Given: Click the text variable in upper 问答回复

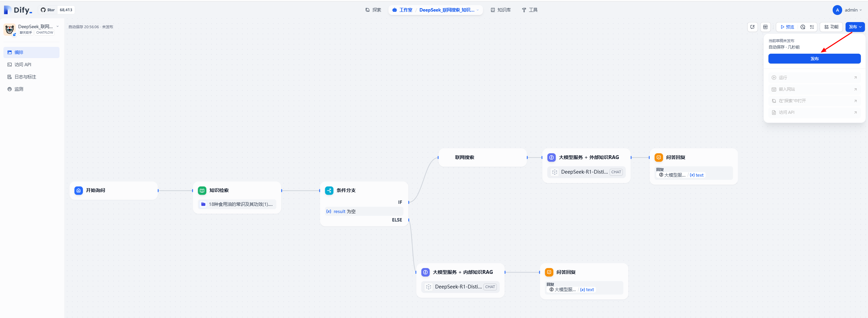Looking at the screenshot, I should click(697, 175).
